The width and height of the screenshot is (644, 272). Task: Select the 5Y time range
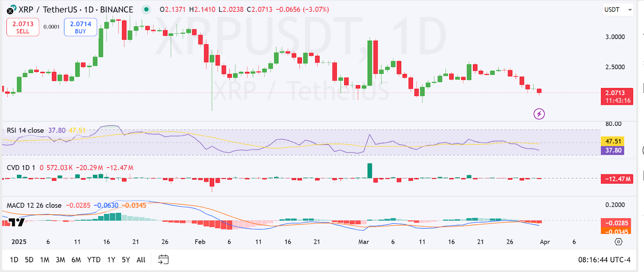(126, 260)
